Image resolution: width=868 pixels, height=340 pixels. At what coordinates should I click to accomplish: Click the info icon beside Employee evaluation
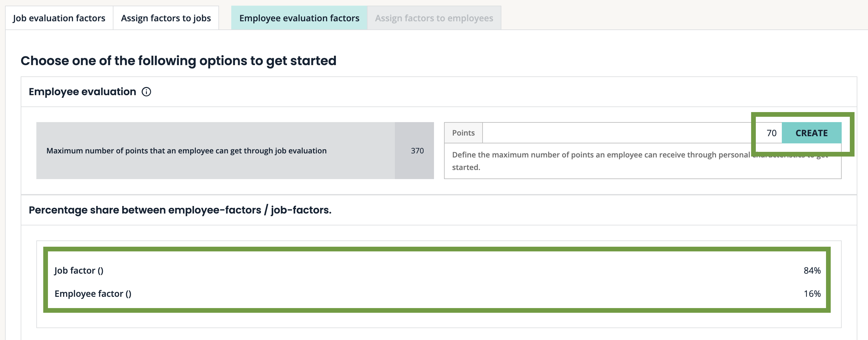coord(146,91)
